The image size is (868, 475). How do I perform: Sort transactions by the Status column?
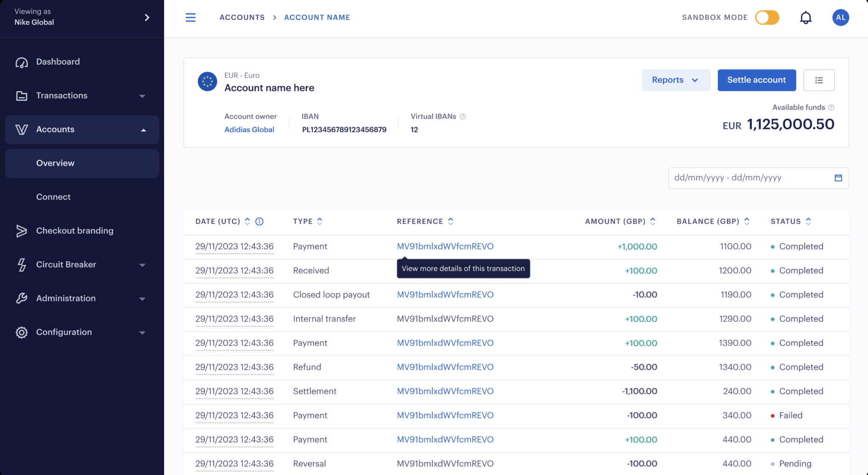pos(808,221)
